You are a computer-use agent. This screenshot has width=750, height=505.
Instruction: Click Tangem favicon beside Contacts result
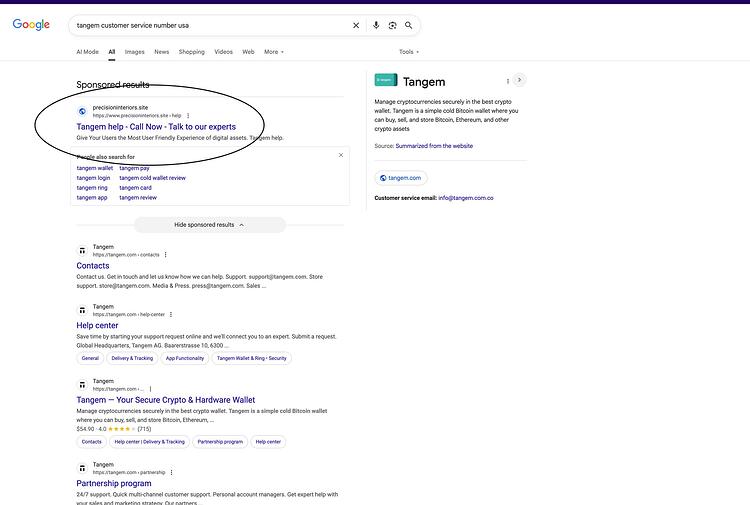82,251
